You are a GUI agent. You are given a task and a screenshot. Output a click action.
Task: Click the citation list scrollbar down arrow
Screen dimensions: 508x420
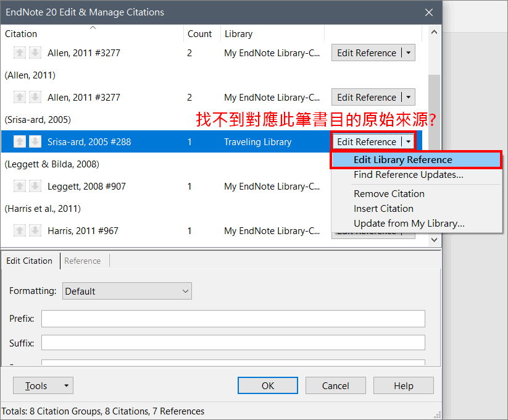[435, 240]
